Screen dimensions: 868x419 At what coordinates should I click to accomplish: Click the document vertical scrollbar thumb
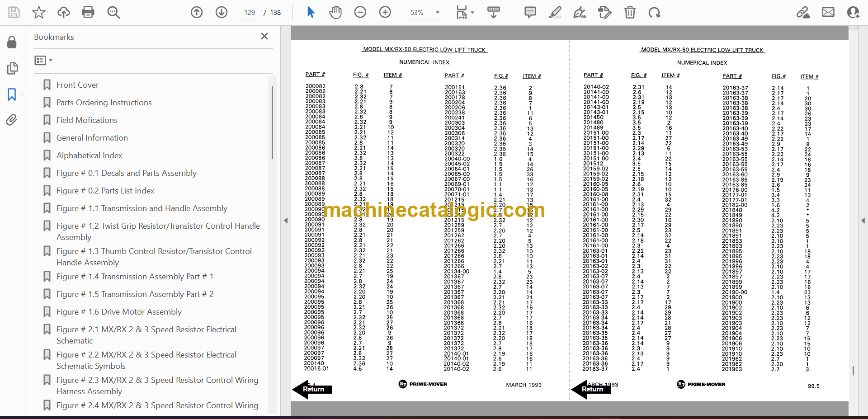pos(853,371)
